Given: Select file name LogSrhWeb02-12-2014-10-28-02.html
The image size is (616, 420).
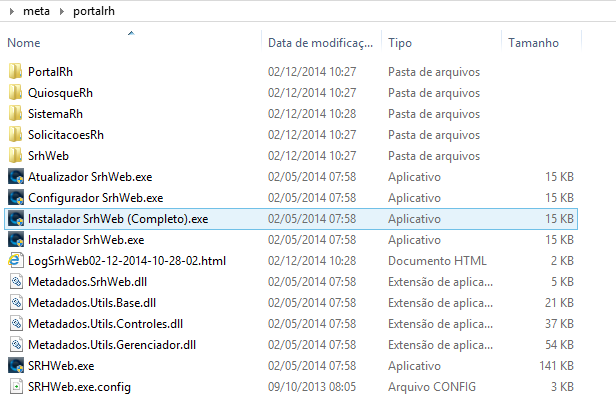Looking at the screenshot, I should tap(127, 261).
